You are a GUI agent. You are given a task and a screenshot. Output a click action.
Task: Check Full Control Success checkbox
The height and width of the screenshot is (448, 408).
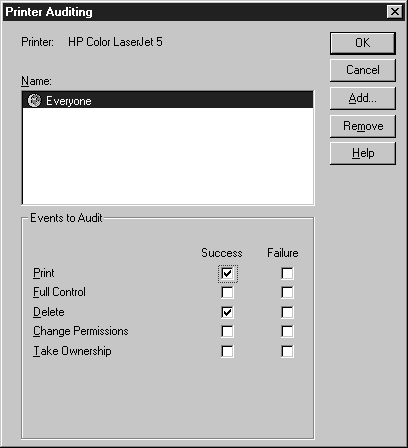click(228, 293)
